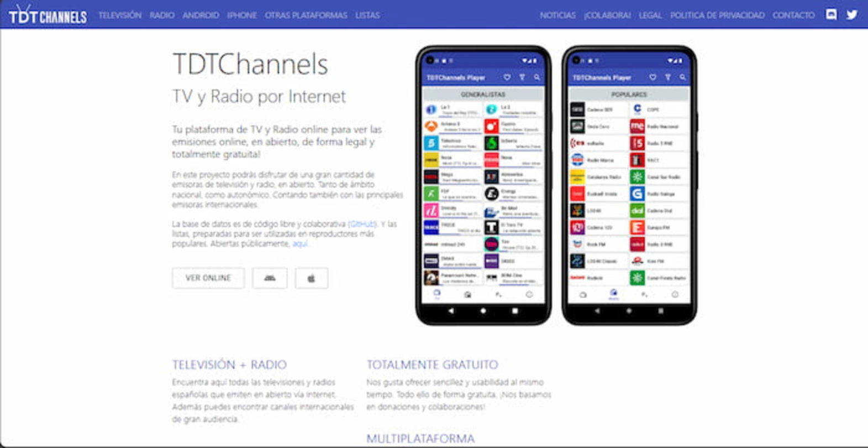Image resolution: width=868 pixels, height=448 pixels.
Task: Open the OTRAS PLATAFORMAS menu item
Action: 306,15
